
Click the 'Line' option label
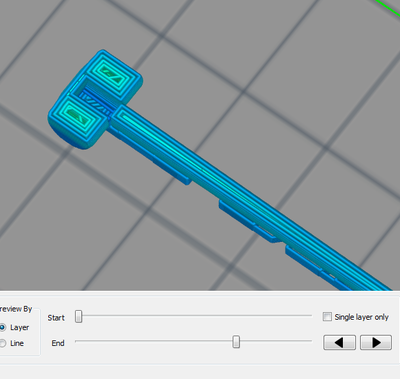17,343
